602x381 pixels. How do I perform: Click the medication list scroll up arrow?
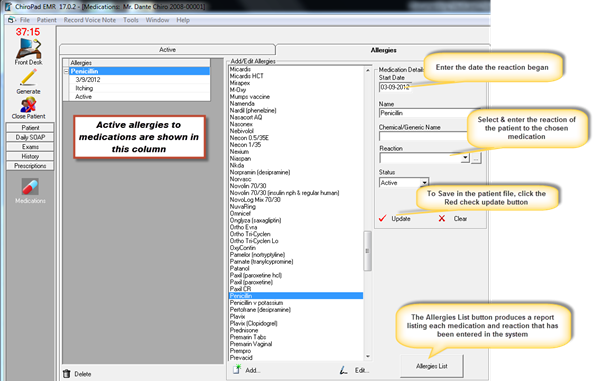[x=367, y=70]
